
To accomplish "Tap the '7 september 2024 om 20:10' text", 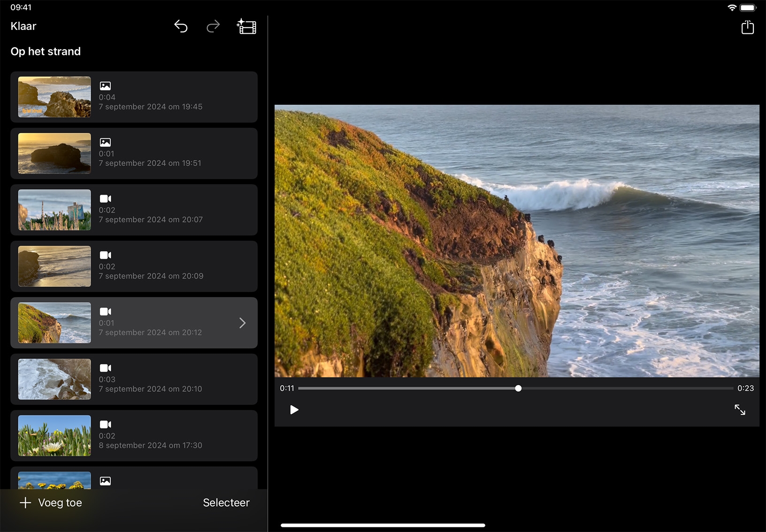I will (x=150, y=389).
